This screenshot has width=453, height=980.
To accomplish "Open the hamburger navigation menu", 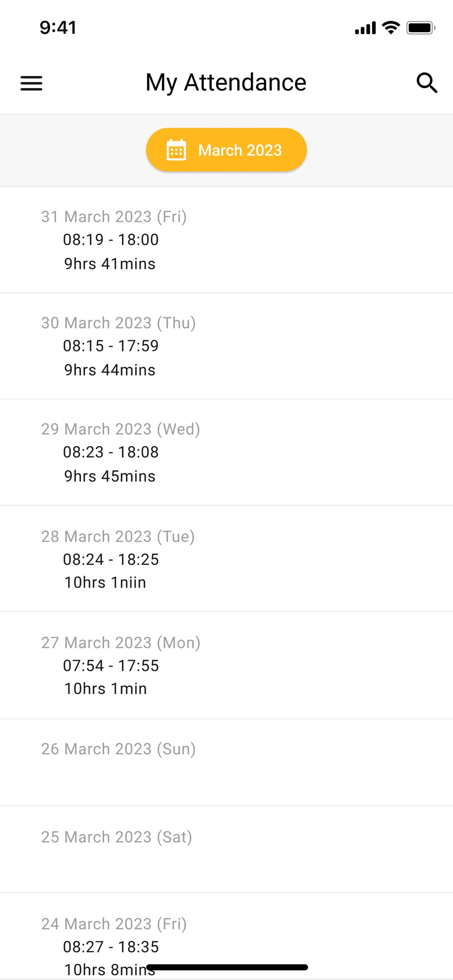I will [31, 83].
